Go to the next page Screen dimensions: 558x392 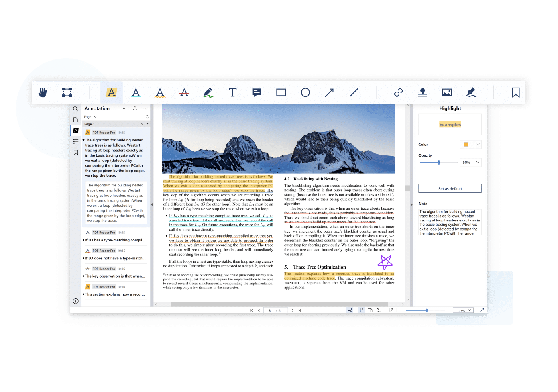292,310
